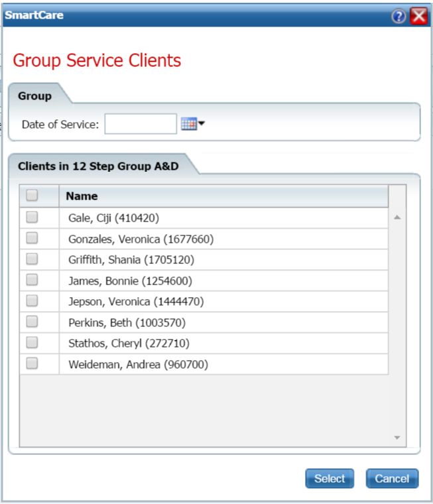Enable the Jepson, Veronica checkbox
Viewport: 433px width, 504px height.
32,301
